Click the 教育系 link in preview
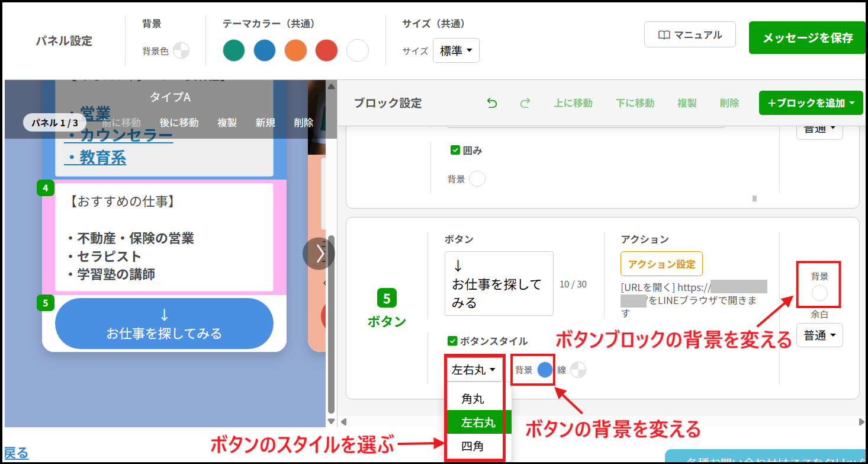Image resolution: width=868 pixels, height=464 pixels. tap(95, 158)
